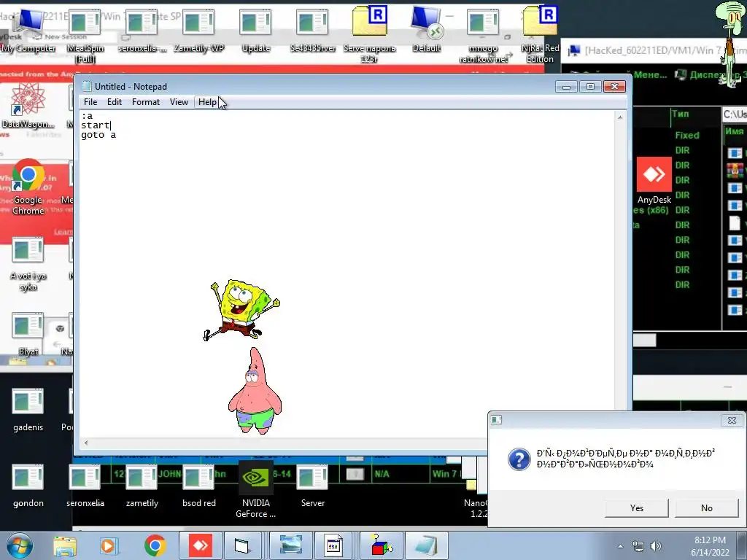Click the C:\Us path field

pos(734,114)
